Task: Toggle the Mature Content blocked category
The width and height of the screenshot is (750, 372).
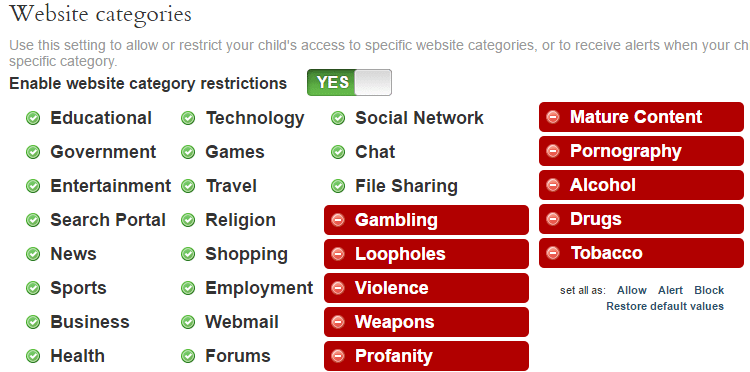Action: pyautogui.click(x=641, y=117)
